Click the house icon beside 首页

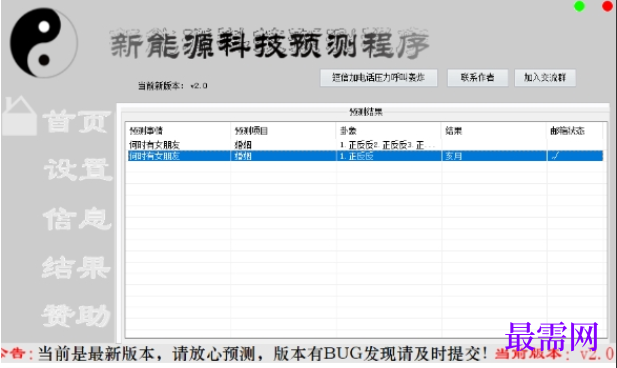point(19,116)
